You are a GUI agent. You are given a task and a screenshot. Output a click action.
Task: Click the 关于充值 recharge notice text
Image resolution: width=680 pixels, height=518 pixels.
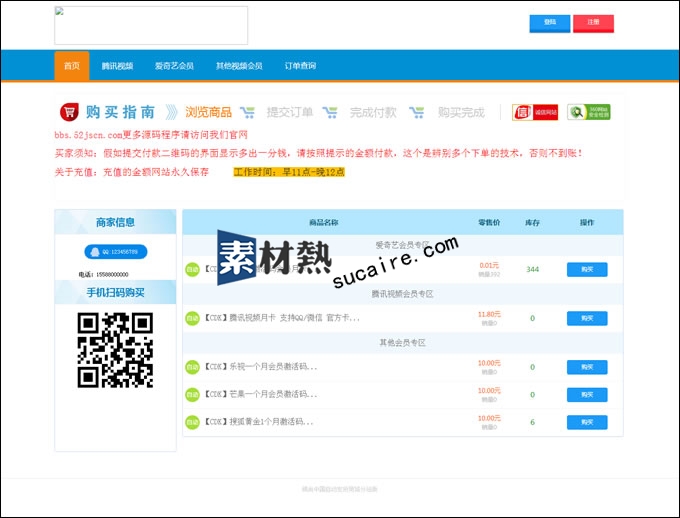pos(131,172)
